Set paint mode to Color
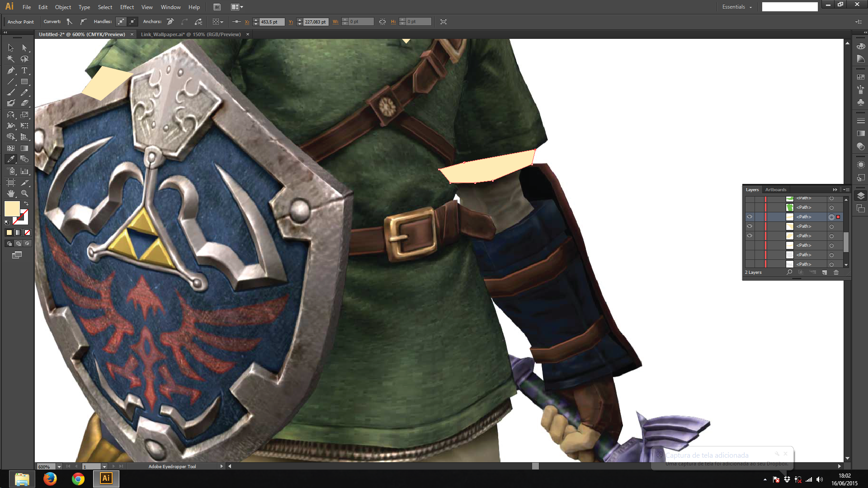Image resolution: width=868 pixels, height=488 pixels. coord(9,233)
